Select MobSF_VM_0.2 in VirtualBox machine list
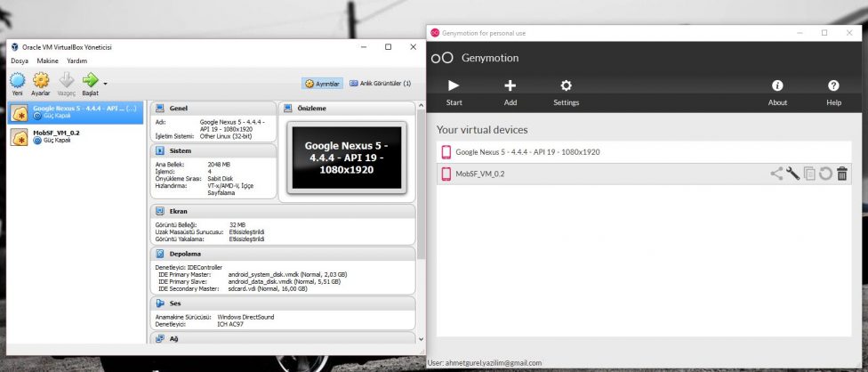Image resolution: width=868 pixels, height=372 pixels. (57, 133)
